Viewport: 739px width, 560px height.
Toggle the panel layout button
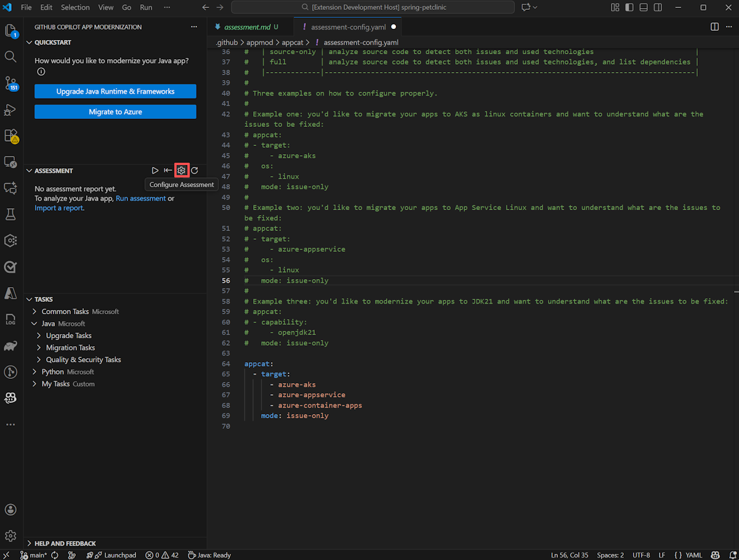(644, 7)
